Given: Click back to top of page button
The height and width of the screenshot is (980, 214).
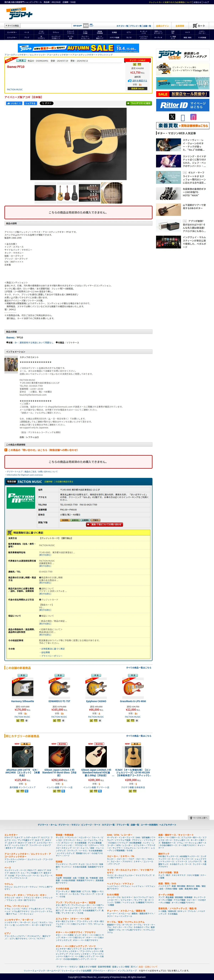Looking at the screenshot, I should 199,818.
